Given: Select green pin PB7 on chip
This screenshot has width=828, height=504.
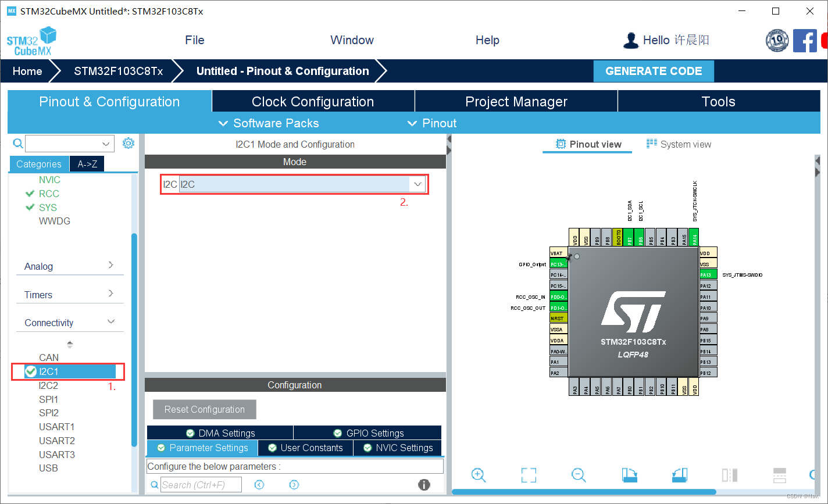Looking at the screenshot, I should [x=630, y=238].
